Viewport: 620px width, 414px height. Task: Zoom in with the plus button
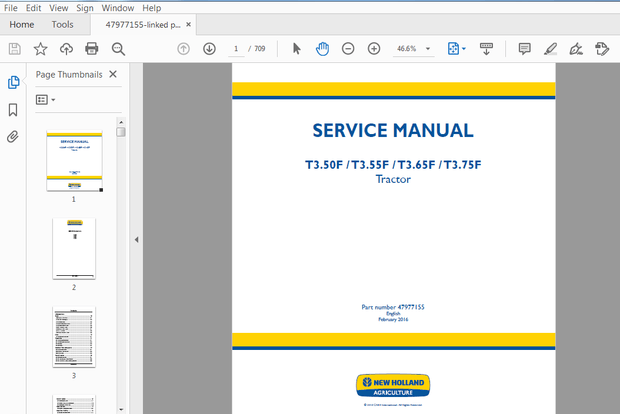[x=374, y=49]
